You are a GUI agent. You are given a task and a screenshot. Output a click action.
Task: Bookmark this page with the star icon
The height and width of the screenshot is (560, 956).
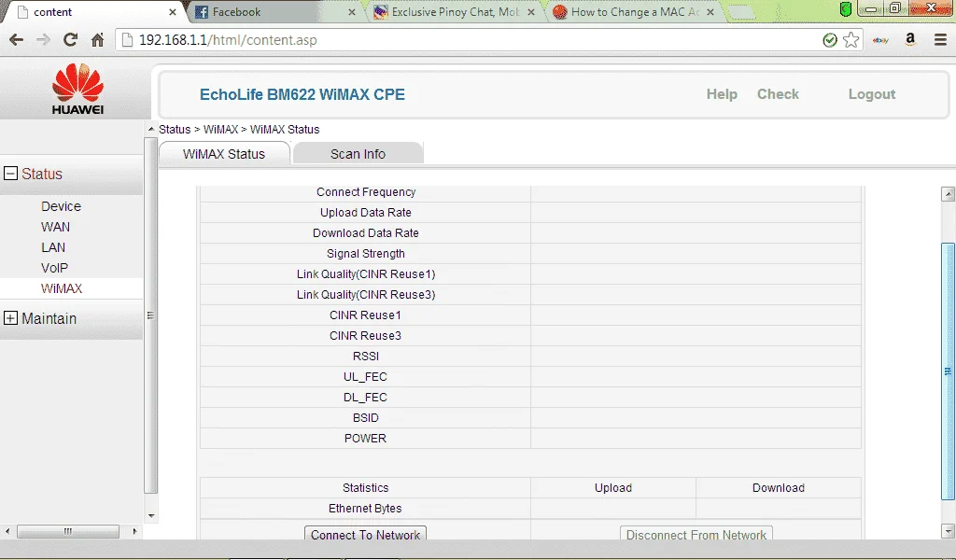851,40
